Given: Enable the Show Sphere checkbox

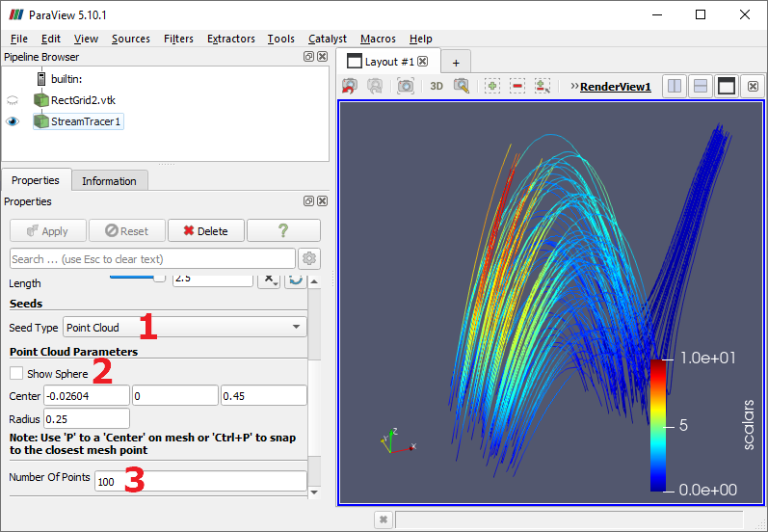Looking at the screenshot, I should pos(16,373).
